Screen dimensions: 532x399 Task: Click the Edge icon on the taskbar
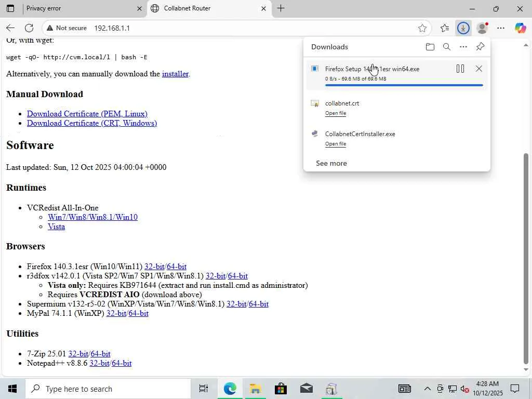pos(230,389)
